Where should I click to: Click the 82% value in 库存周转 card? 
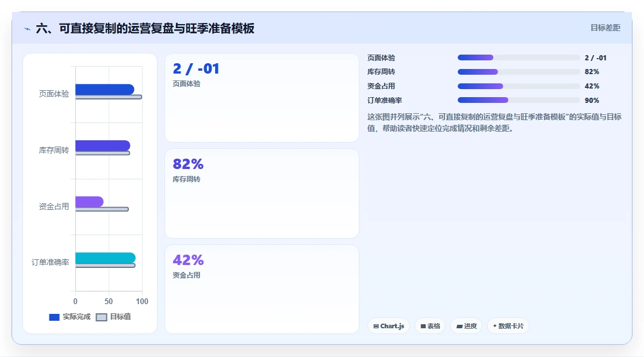188,164
